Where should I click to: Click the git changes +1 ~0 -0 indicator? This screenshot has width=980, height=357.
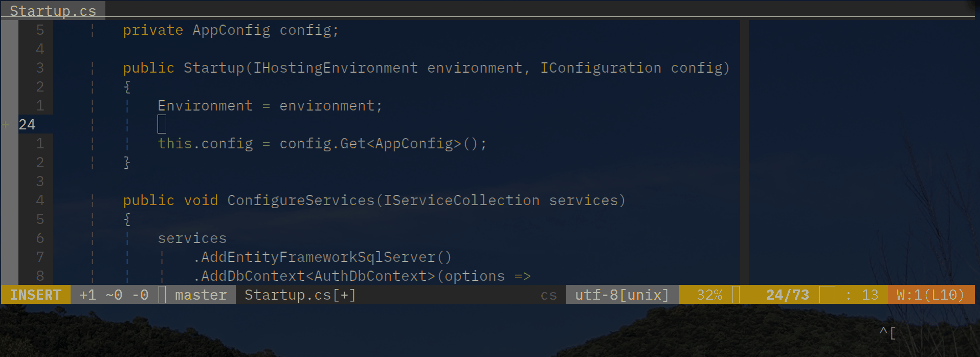112,295
